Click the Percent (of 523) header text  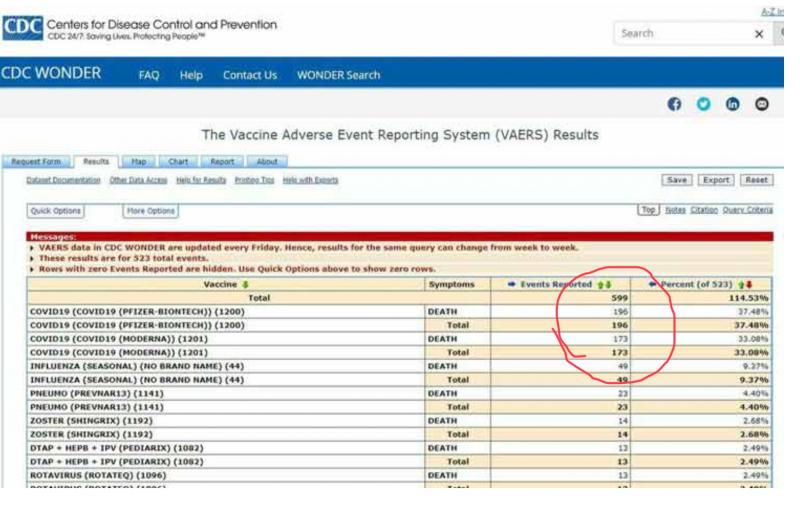pos(696,284)
